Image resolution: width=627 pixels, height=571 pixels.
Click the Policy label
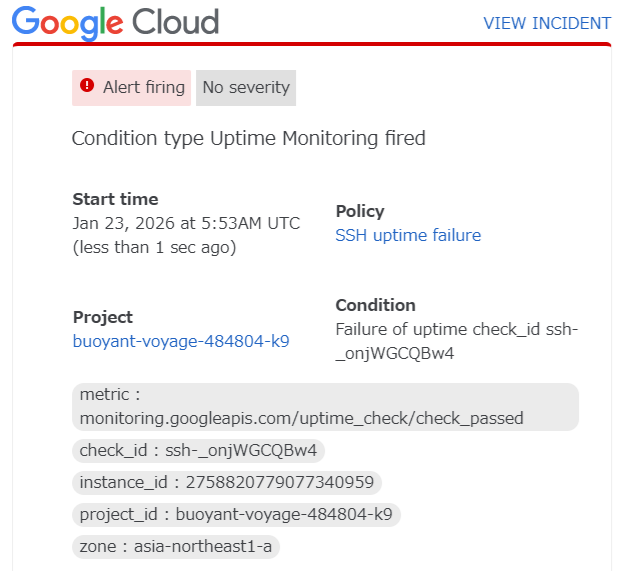coord(360,211)
